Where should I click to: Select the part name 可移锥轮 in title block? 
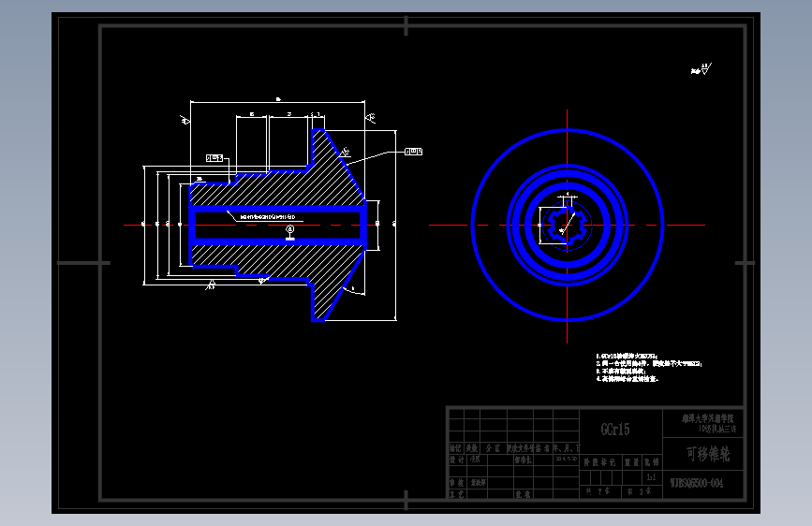708,454
